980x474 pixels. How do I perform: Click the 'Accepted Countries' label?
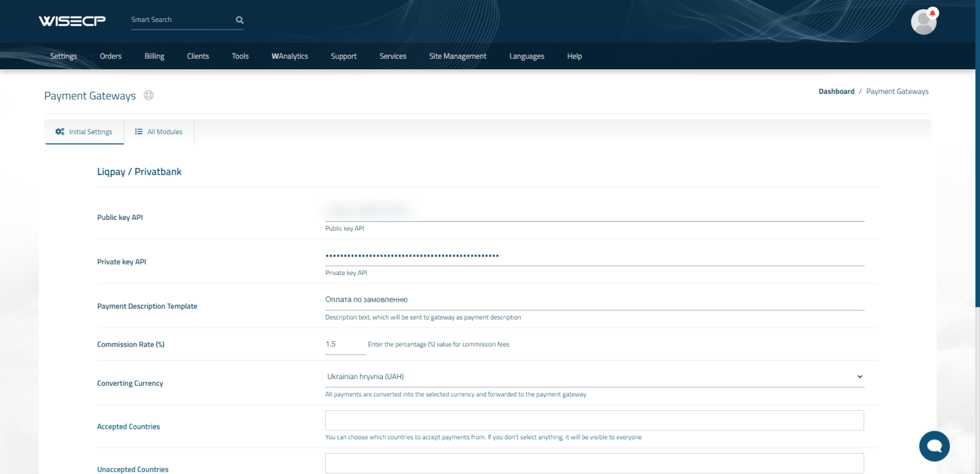[x=129, y=427]
